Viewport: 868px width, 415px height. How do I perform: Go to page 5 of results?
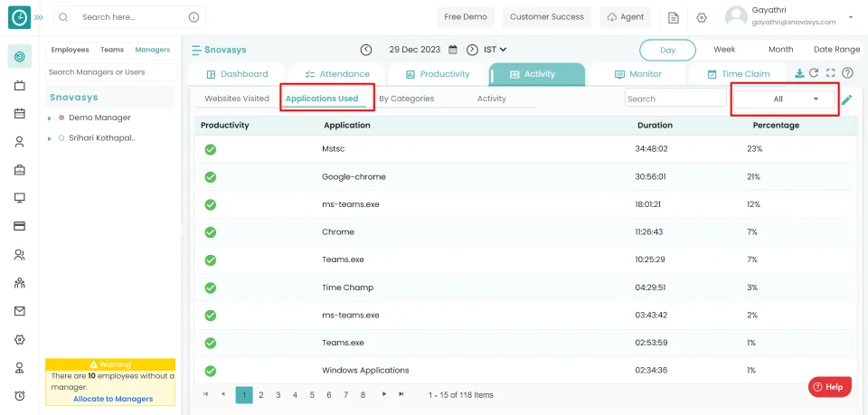pos(312,395)
